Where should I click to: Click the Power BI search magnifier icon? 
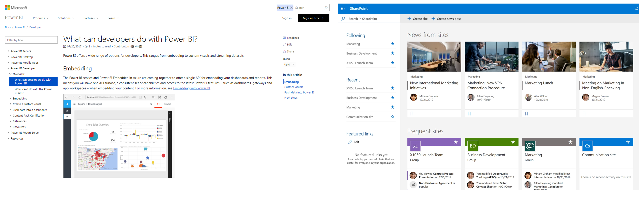tap(326, 8)
